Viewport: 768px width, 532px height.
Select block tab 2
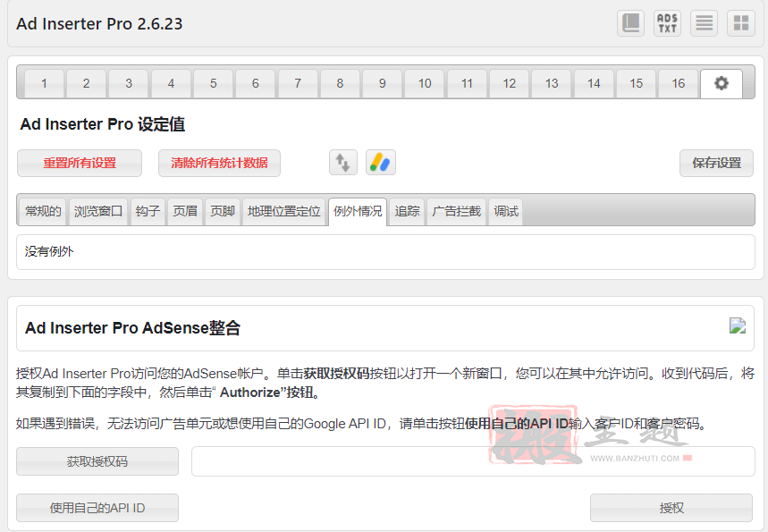pos(86,84)
